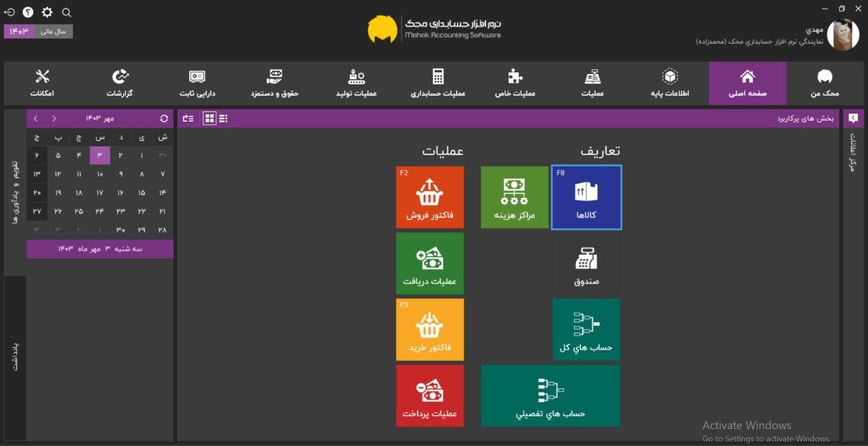This screenshot has height=446, width=868.
Task: Click the مهر ۱۴۰۳ month title in calendar
Action: [100, 118]
